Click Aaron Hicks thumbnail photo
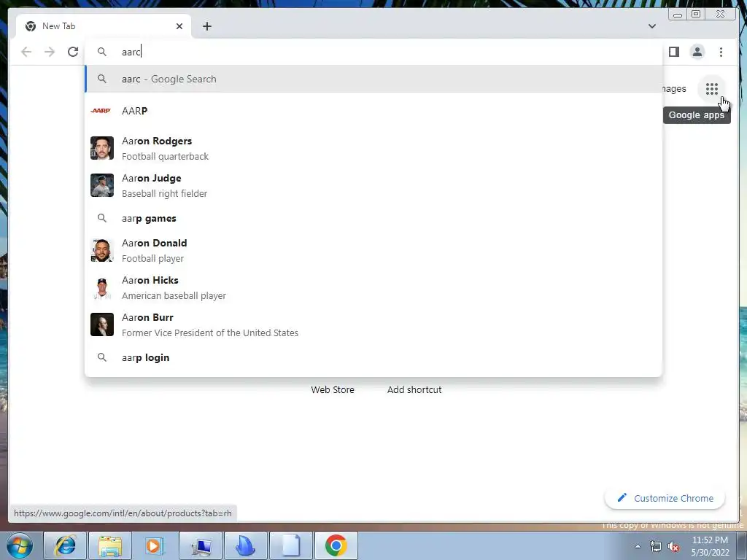The image size is (747, 560). click(x=102, y=287)
